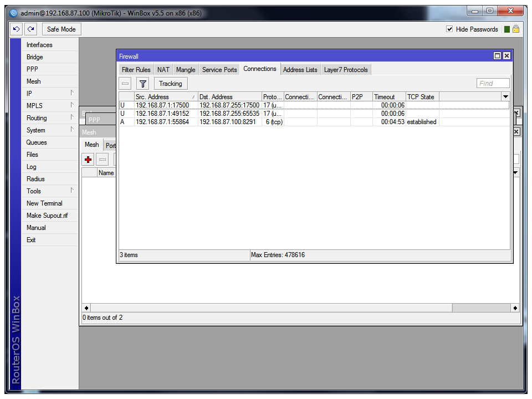Click the green status indicator square
Image resolution: width=532 pixels, height=399 pixels.
point(507,29)
